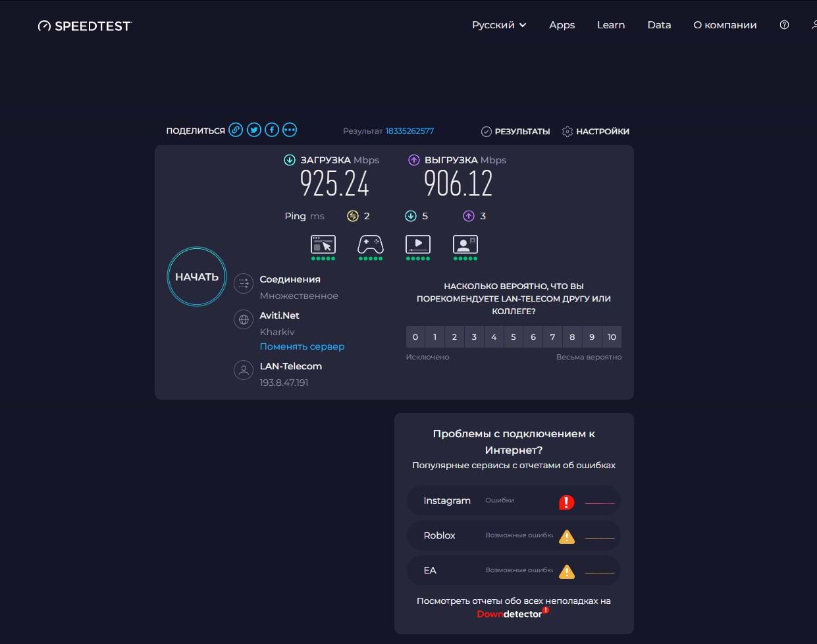Share result via Facebook icon
Screen dimensions: 817x644
[x=272, y=130]
